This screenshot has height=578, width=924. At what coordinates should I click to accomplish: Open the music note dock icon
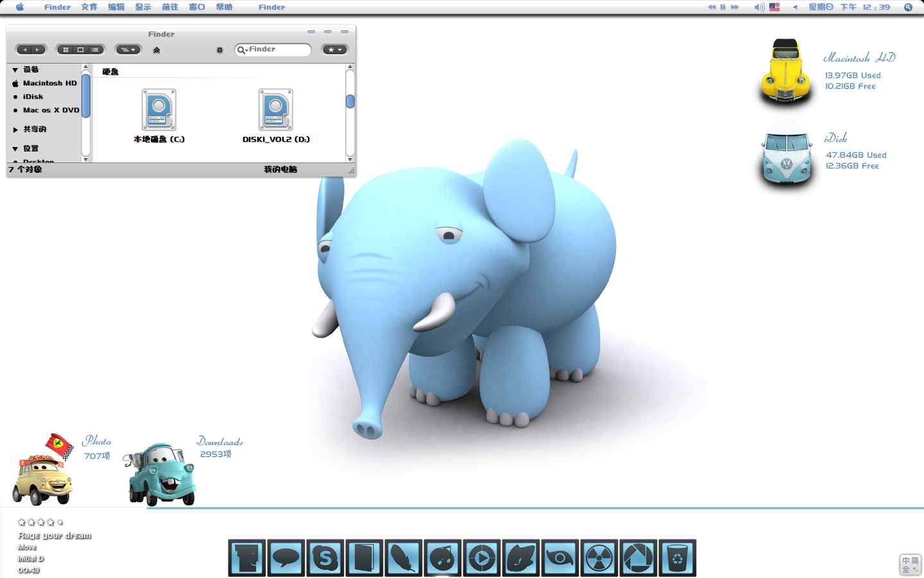tap(443, 557)
